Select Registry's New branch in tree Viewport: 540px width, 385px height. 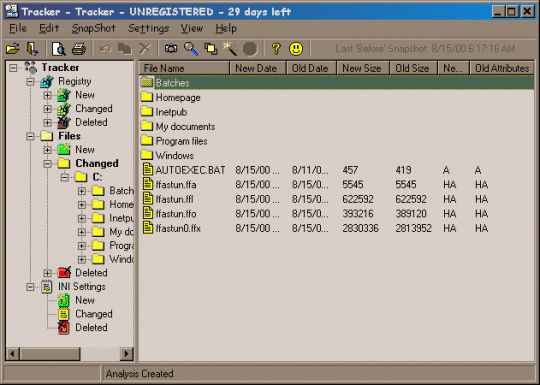[x=85, y=95]
